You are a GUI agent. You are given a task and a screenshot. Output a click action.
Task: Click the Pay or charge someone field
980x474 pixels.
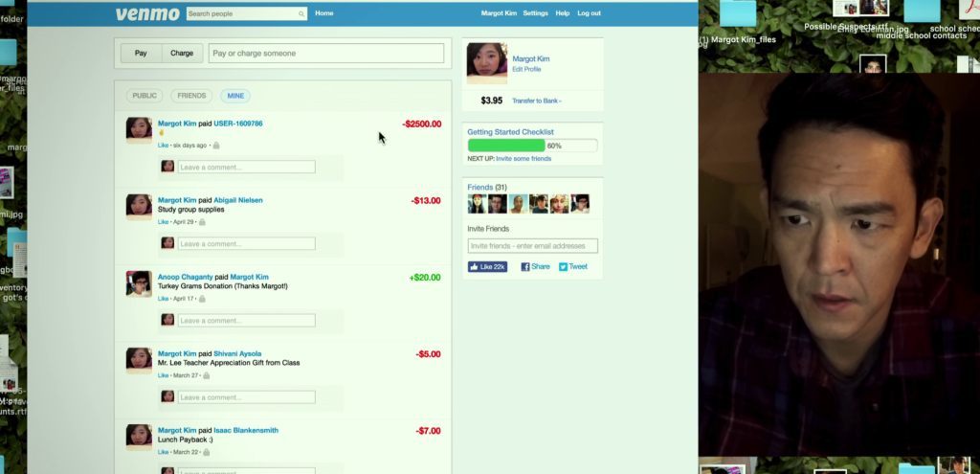(x=326, y=54)
